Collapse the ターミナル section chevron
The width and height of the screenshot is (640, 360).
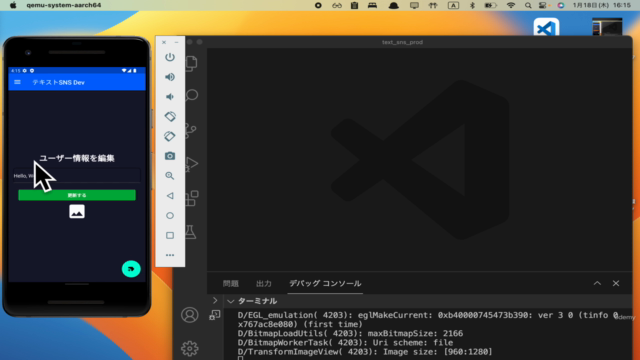[x=230, y=301]
